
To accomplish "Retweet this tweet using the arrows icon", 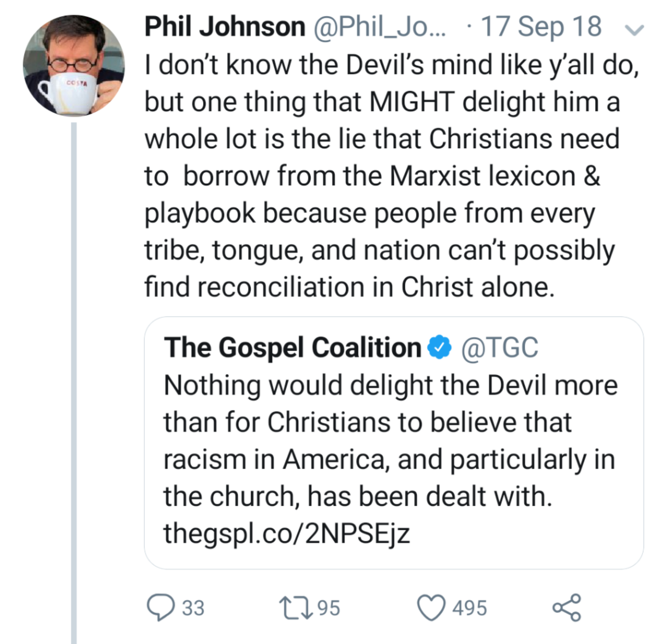I will (x=295, y=608).
